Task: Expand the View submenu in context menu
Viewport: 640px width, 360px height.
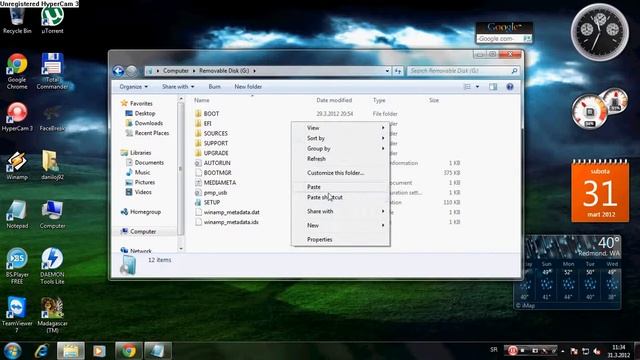Action: (340, 128)
